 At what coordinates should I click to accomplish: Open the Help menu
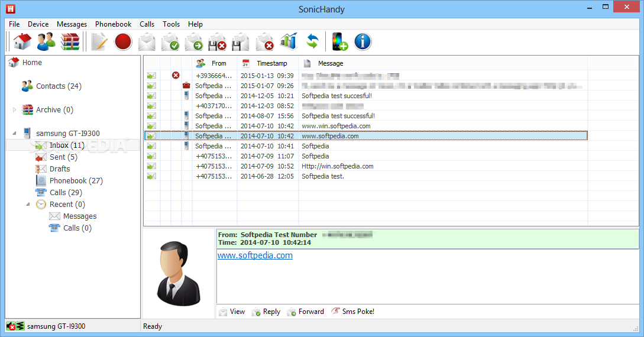196,24
